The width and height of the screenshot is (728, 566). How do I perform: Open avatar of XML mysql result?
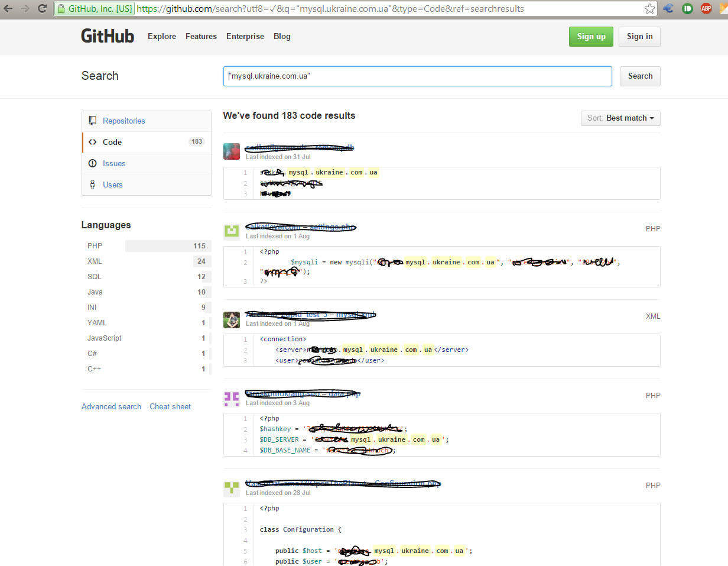pos(232,319)
